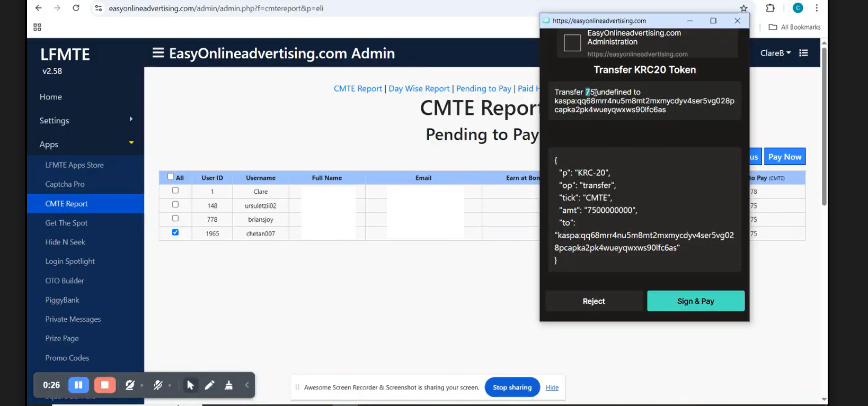Tick the checkbox for user Clare

(175, 191)
